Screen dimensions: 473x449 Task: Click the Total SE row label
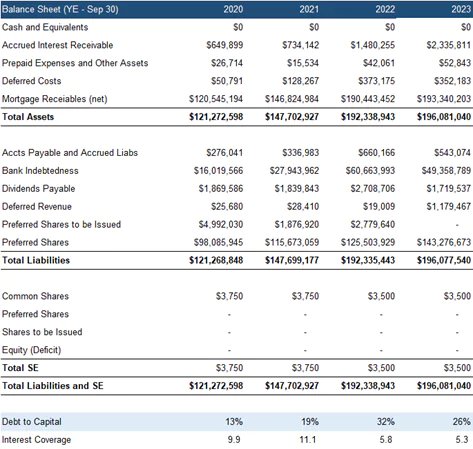[20, 368]
